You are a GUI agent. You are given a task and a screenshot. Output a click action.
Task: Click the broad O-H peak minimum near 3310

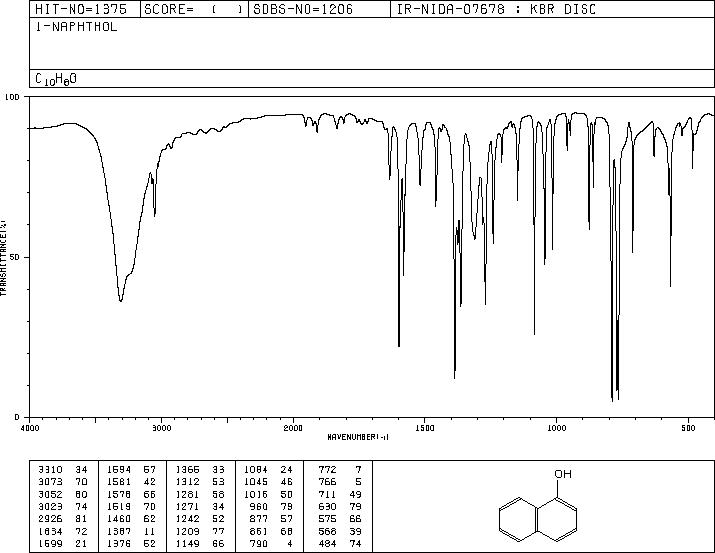tap(120, 300)
